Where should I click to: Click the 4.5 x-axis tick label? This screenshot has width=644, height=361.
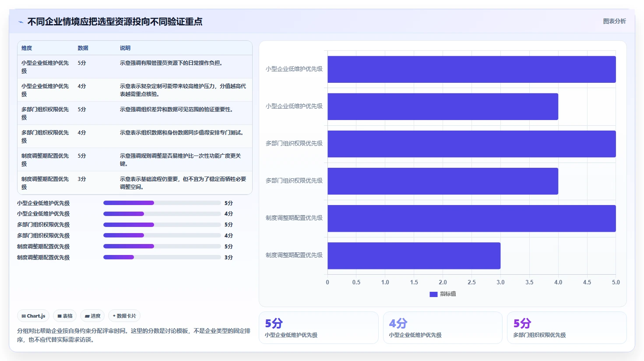pyautogui.click(x=587, y=282)
